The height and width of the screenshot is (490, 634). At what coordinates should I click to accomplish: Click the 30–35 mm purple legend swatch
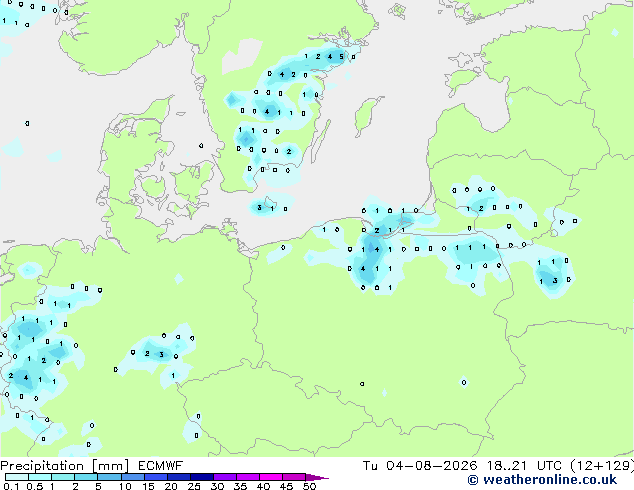coord(224,477)
